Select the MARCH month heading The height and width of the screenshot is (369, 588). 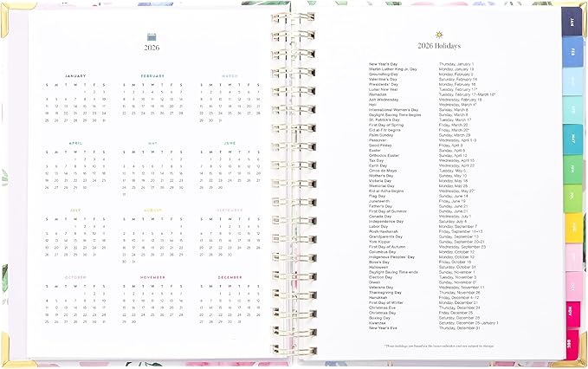pos(229,76)
